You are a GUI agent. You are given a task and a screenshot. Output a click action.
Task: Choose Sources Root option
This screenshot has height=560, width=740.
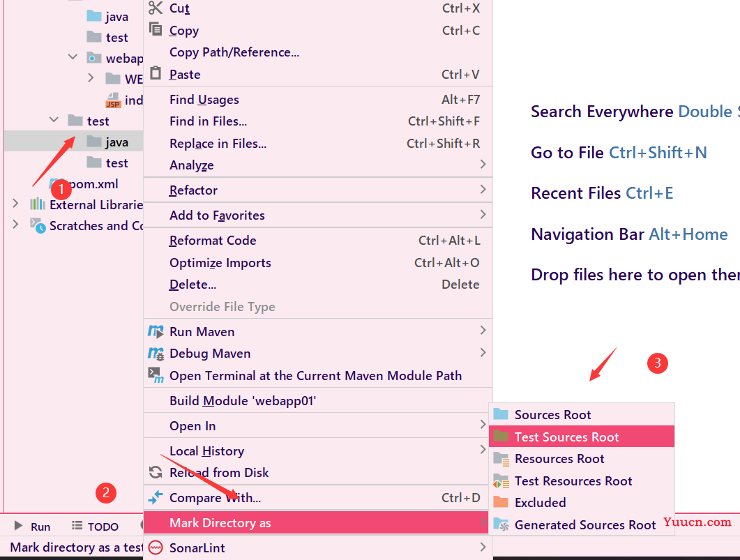pos(582,415)
